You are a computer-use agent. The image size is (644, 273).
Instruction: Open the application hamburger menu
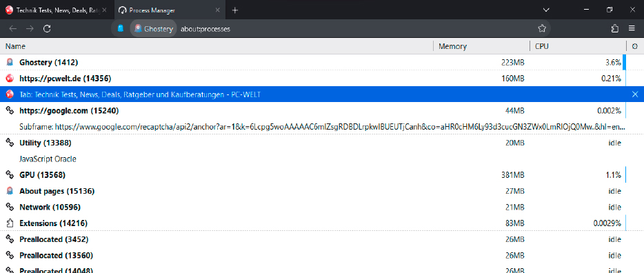point(632,28)
